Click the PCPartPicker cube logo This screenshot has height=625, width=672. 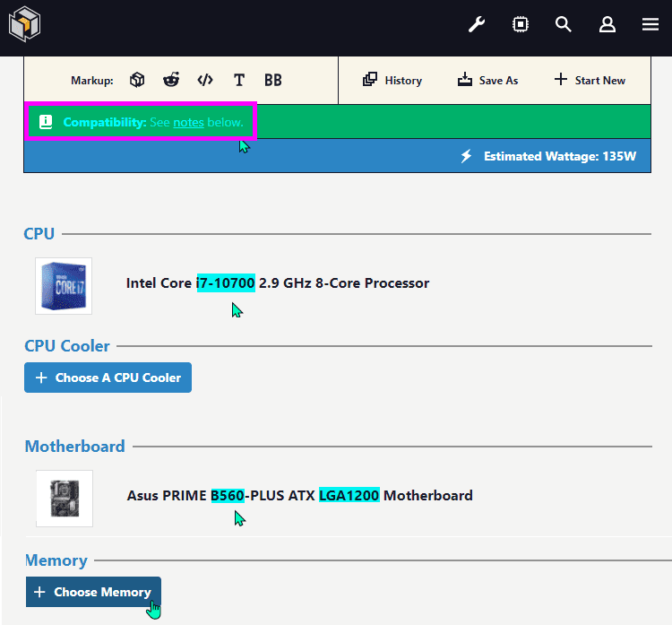point(24,24)
